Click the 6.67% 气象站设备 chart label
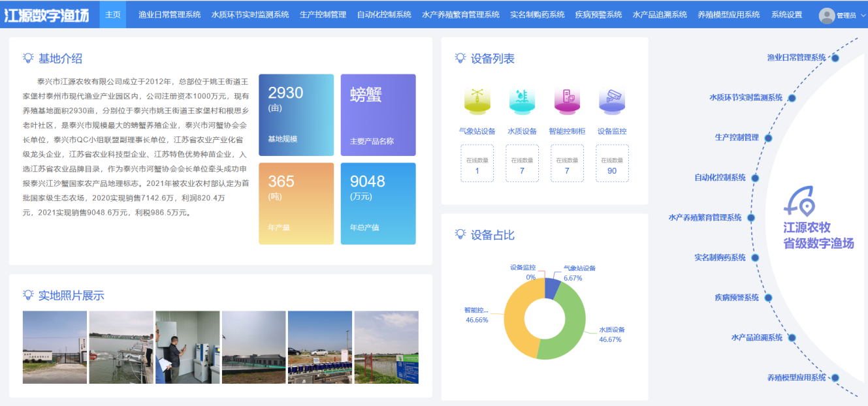Screen dimensions: 868x406 point(579,273)
